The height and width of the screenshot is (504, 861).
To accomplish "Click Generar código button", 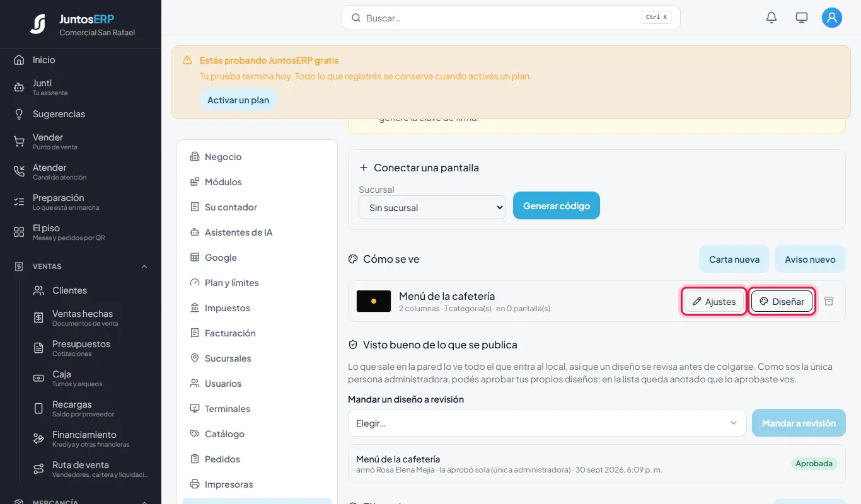I will point(557,206).
